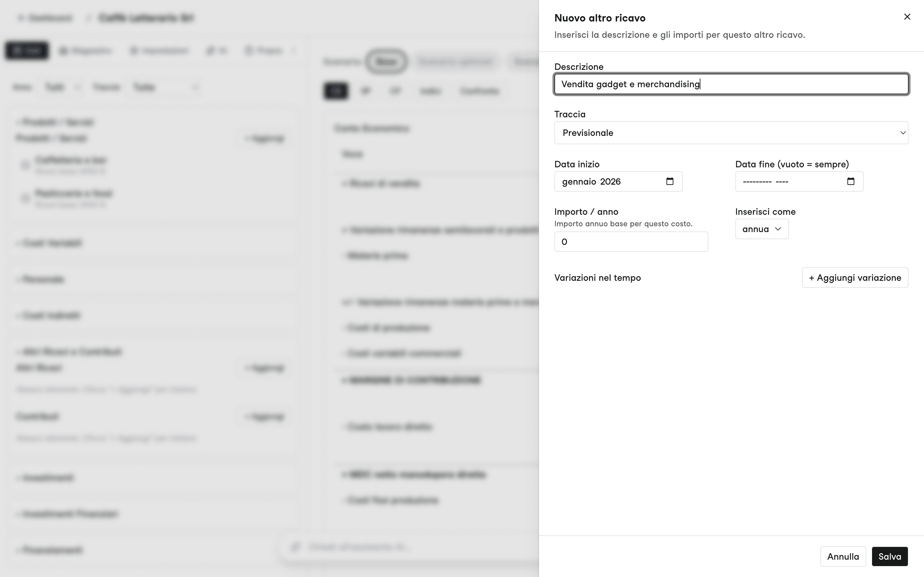Viewport: 924px width, 577px height.
Task: Open calendar picker for Data fine
Action: 850,181
